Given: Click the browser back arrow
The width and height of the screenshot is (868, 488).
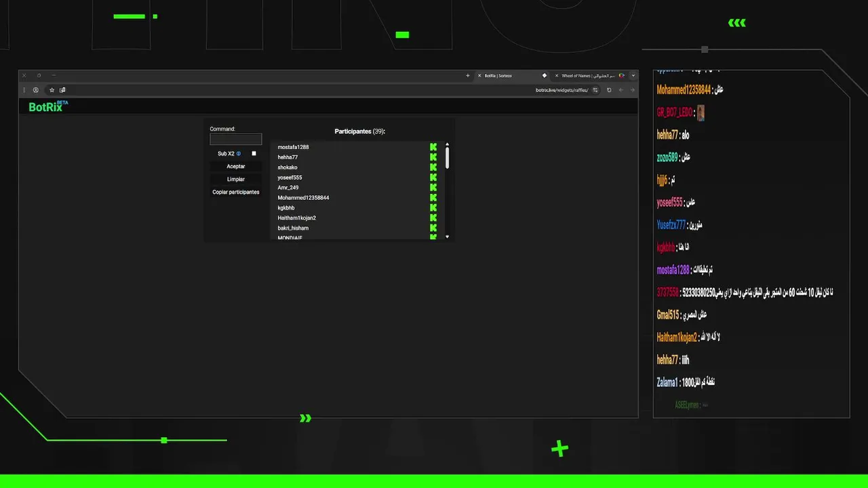Looking at the screenshot, I should coord(620,89).
